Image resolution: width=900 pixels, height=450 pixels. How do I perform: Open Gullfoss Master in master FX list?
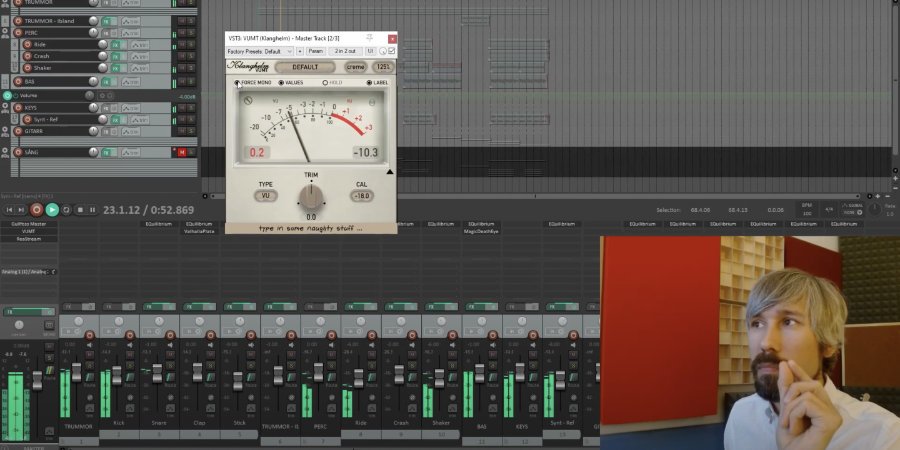click(x=29, y=224)
